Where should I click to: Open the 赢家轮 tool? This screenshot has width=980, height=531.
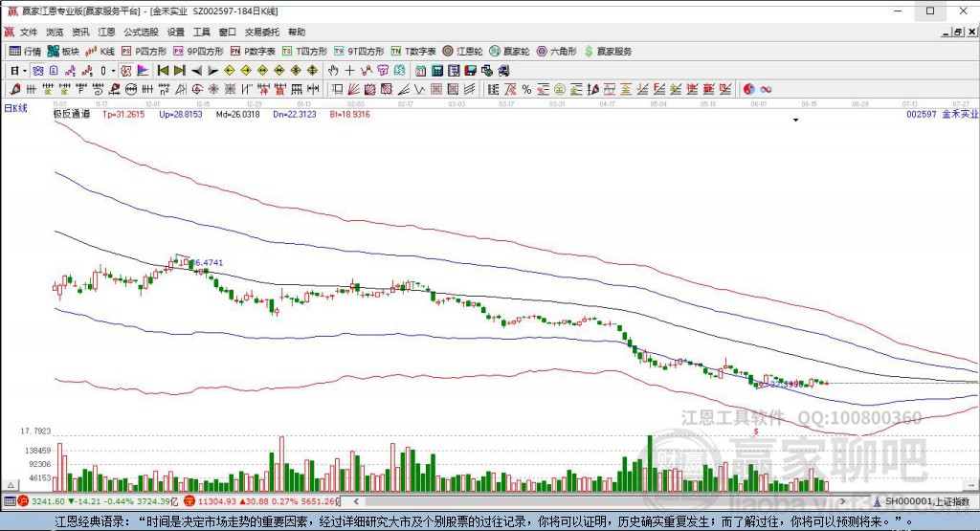pos(509,52)
